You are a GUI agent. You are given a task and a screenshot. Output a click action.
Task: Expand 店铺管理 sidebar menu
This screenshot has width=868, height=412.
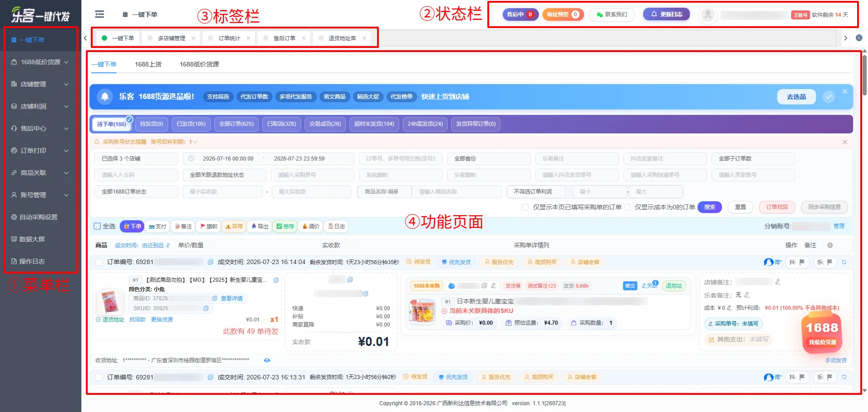(41, 84)
